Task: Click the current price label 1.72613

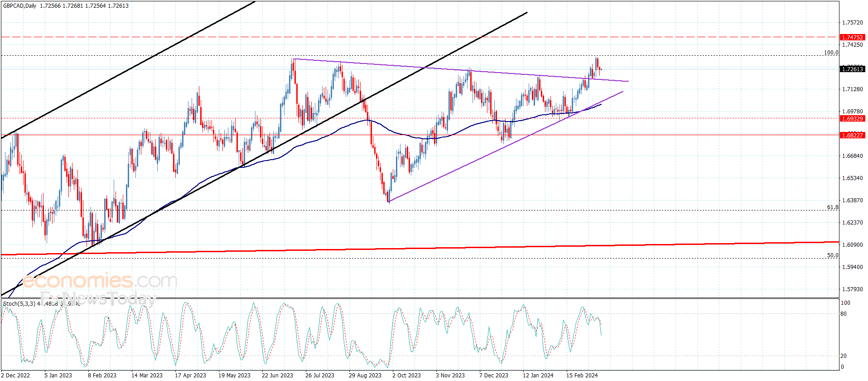Action: [852, 69]
